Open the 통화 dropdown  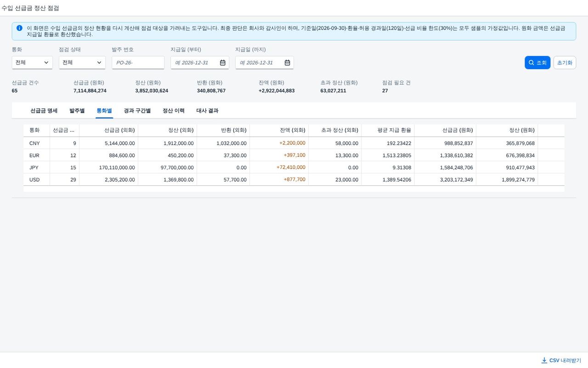click(x=32, y=63)
